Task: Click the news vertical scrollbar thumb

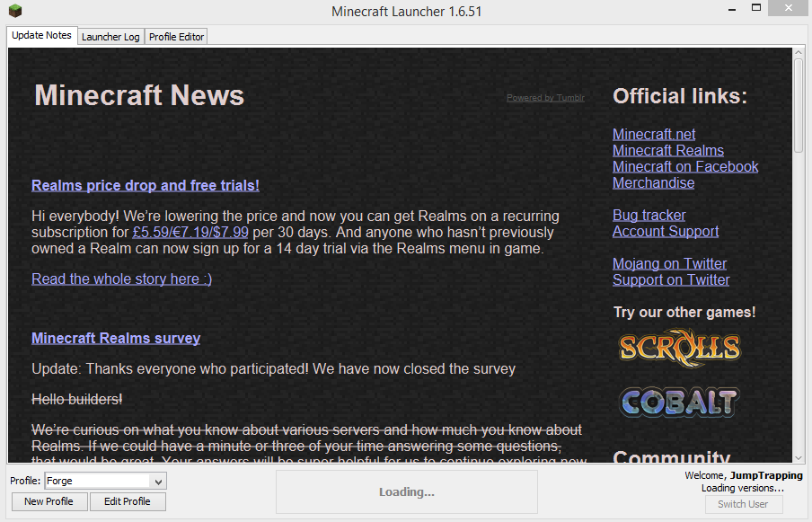Action: coord(798,105)
